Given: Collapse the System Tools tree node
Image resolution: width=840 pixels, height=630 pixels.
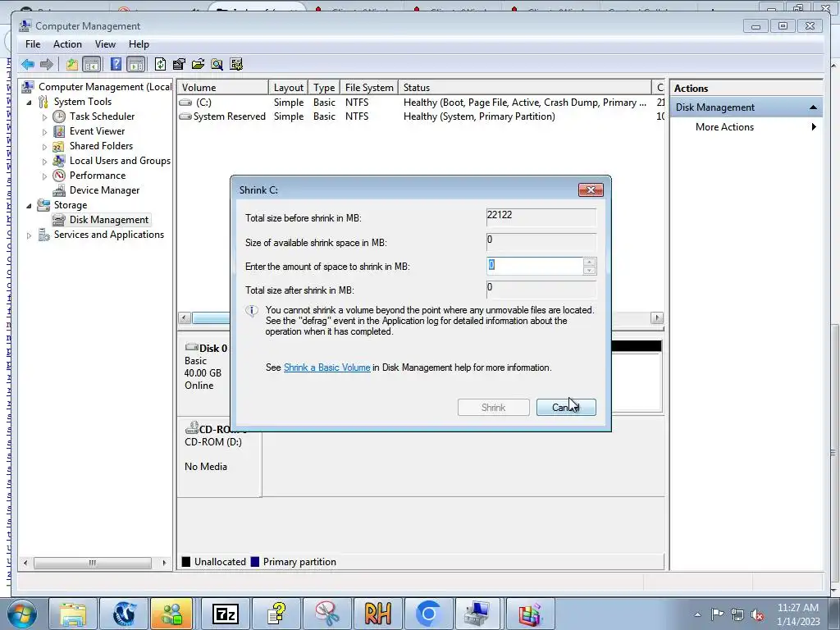Looking at the screenshot, I should (x=29, y=102).
